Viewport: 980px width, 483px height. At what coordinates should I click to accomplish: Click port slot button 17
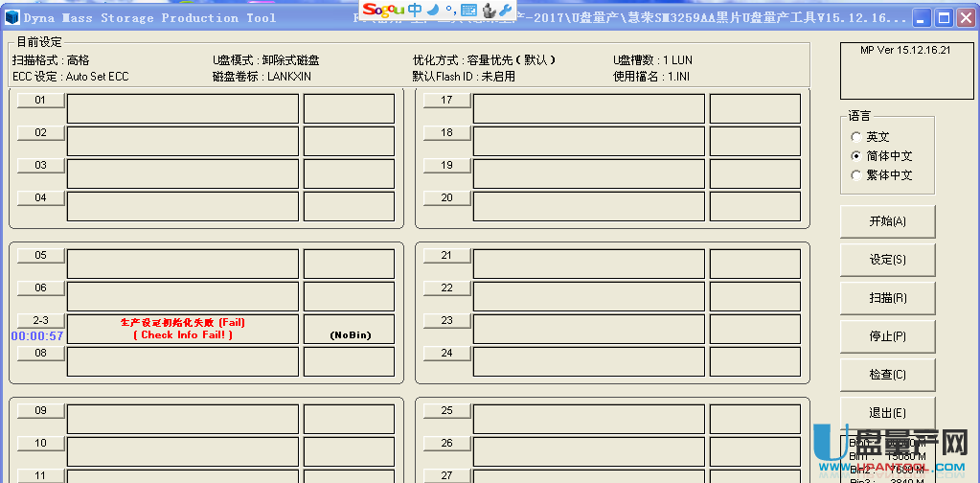(x=446, y=100)
